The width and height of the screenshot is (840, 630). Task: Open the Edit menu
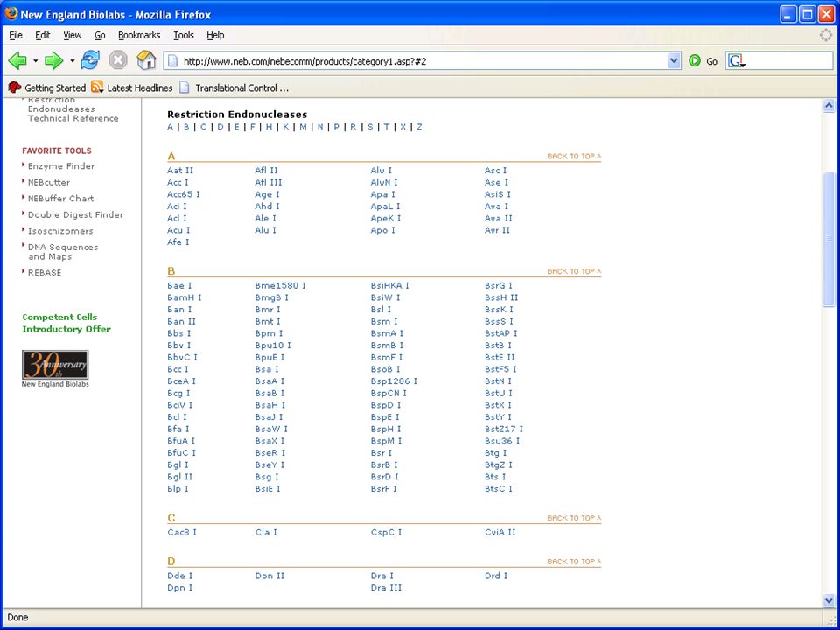(42, 35)
